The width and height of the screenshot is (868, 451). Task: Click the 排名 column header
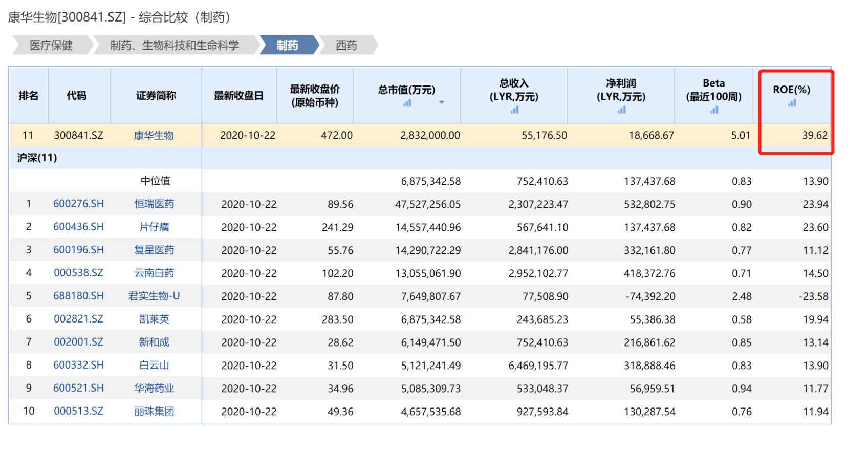[29, 95]
